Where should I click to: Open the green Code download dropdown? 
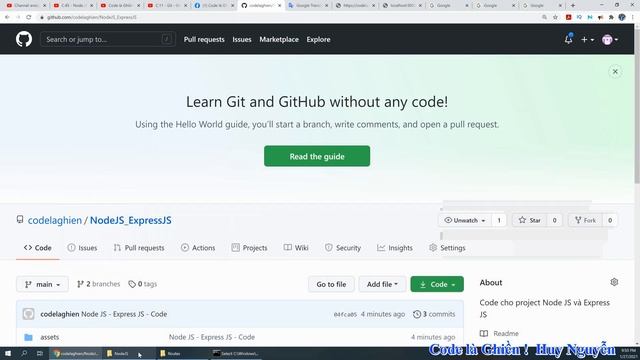437,284
